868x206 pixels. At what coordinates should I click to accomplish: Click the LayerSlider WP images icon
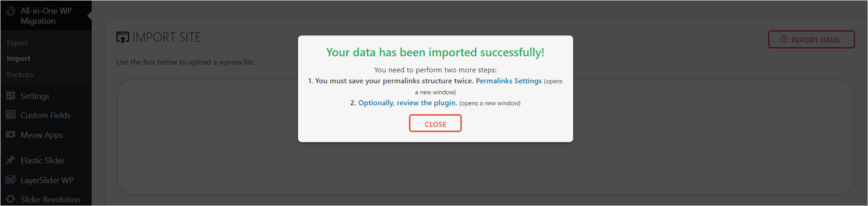tap(10, 180)
